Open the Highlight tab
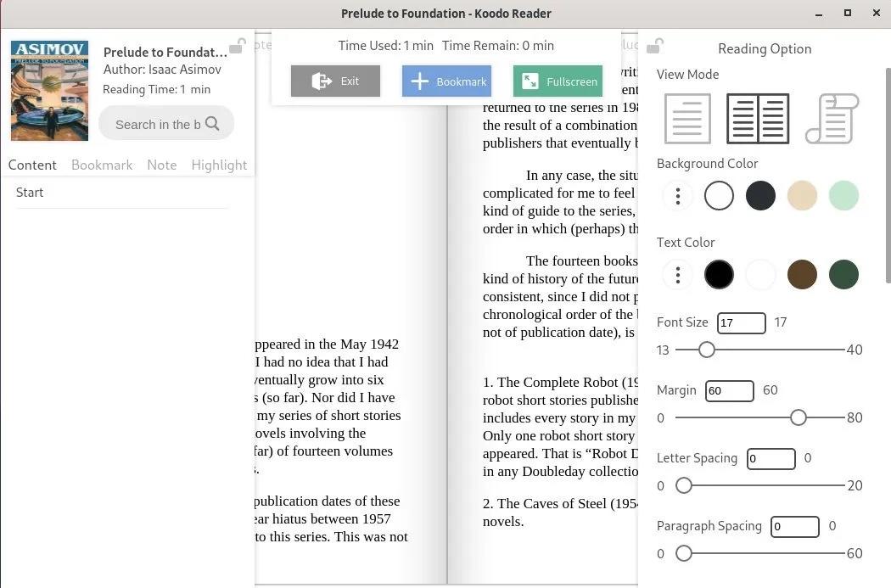This screenshot has width=891, height=588. point(219,165)
